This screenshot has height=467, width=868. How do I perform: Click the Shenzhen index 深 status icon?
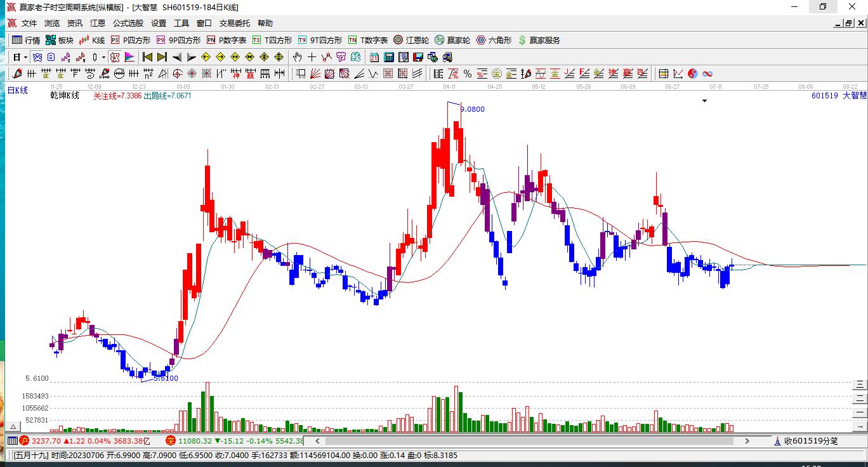tap(171, 441)
